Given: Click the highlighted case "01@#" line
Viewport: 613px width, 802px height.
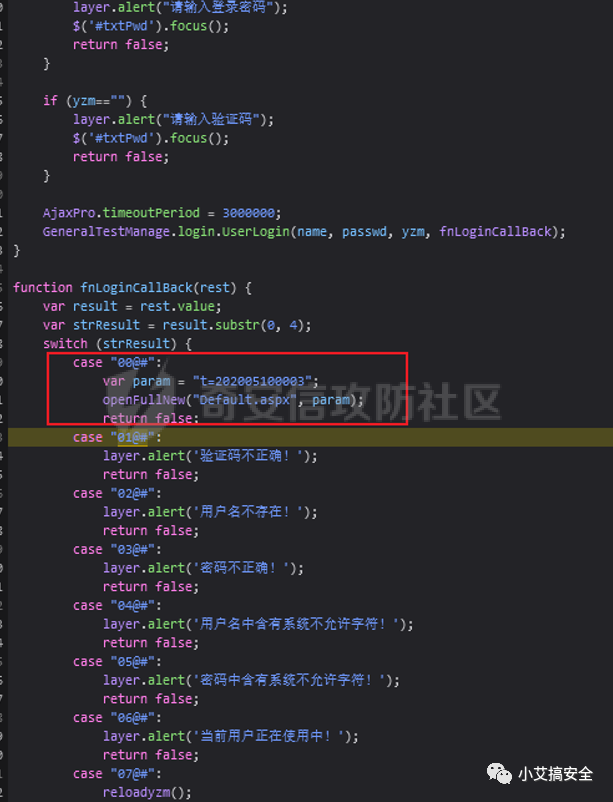Looking at the screenshot, I should point(310,437).
